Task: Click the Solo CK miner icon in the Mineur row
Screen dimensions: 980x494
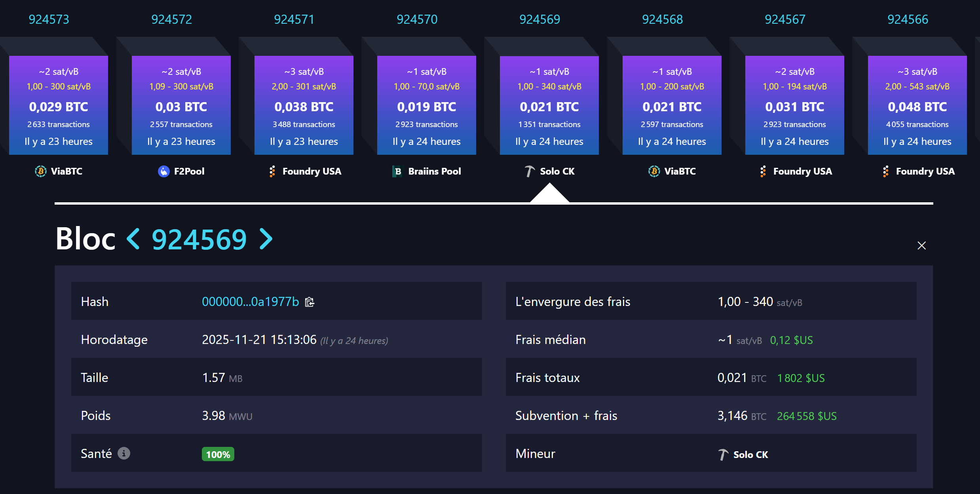Action: [723, 454]
